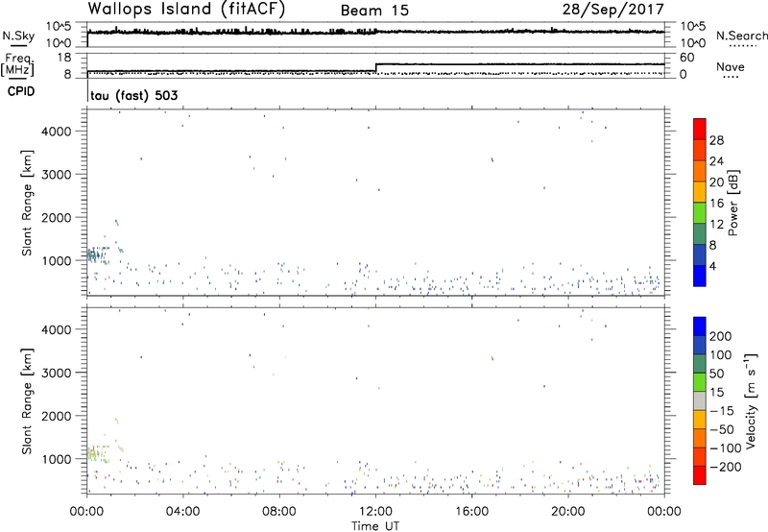This screenshot has width=768, height=532.
Task: Click the "18" frequency axis tick label
Action: (63, 58)
